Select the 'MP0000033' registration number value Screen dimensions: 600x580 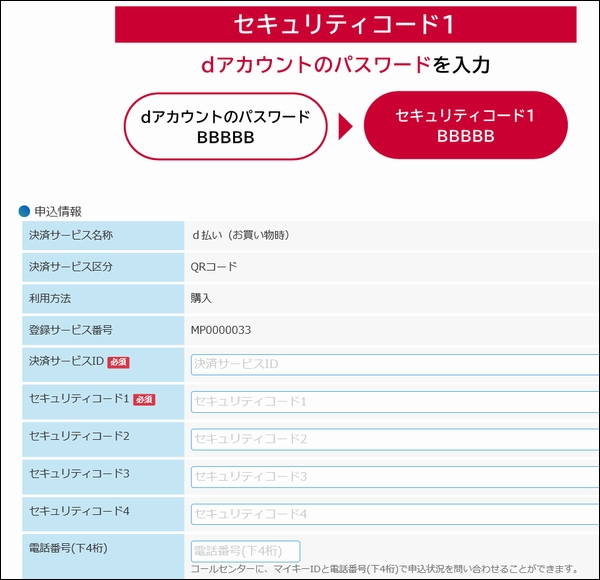point(221,330)
